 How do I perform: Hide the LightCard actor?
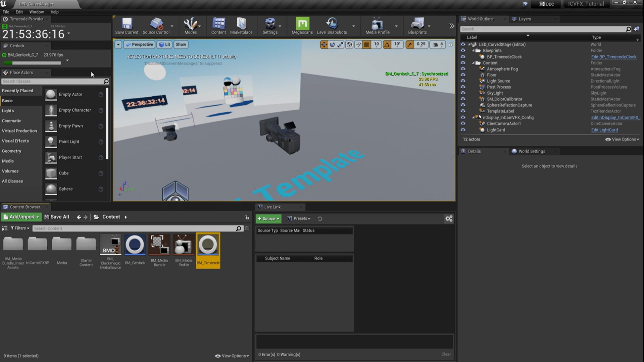coord(463,130)
